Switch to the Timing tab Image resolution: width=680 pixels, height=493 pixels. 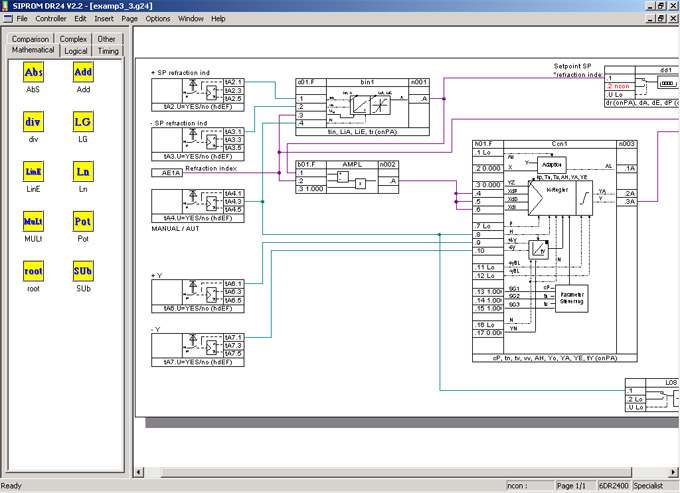point(107,50)
